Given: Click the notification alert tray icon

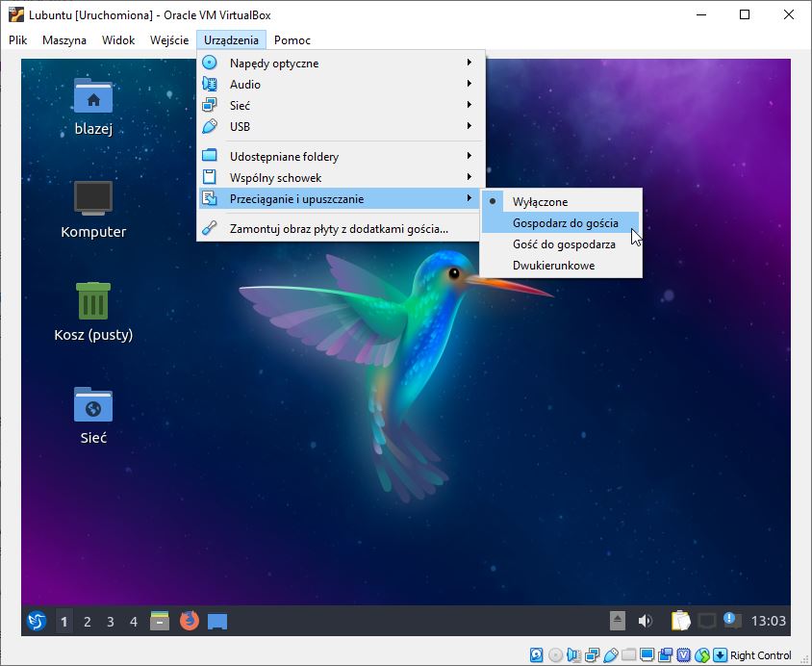Looking at the screenshot, I should tap(732, 620).
